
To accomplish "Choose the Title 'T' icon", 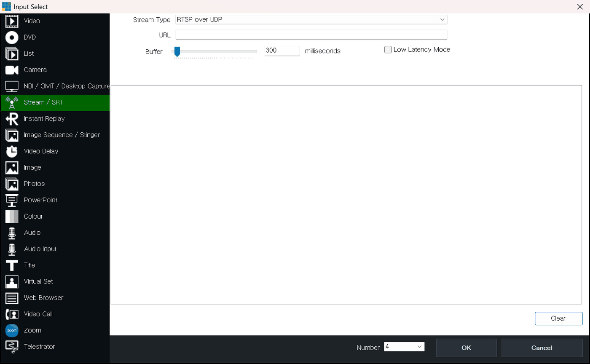I will (x=12, y=265).
